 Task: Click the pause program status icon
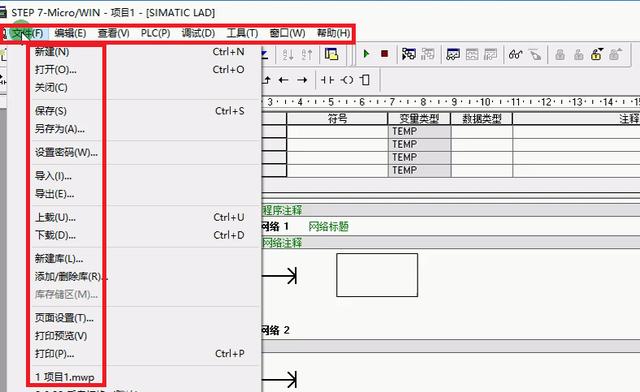[428, 54]
